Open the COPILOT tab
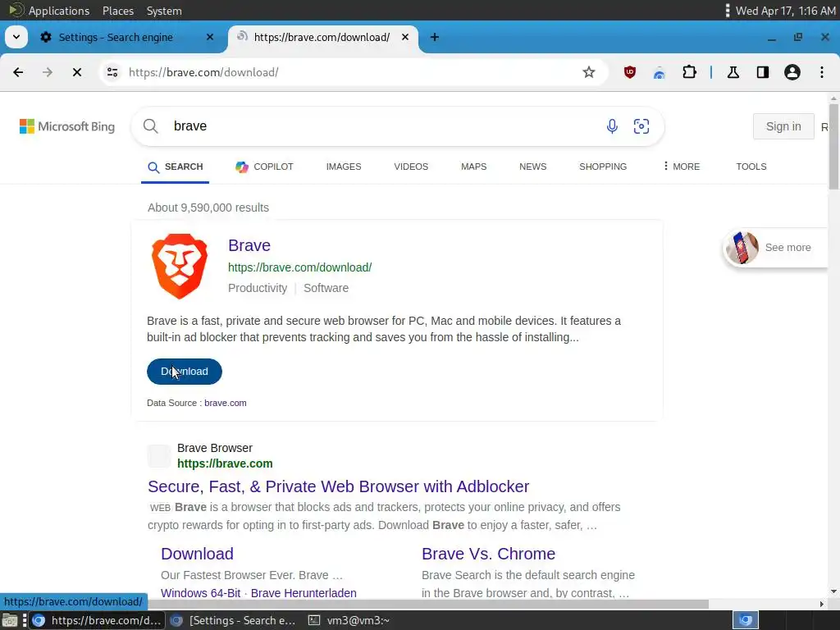 coord(264,167)
